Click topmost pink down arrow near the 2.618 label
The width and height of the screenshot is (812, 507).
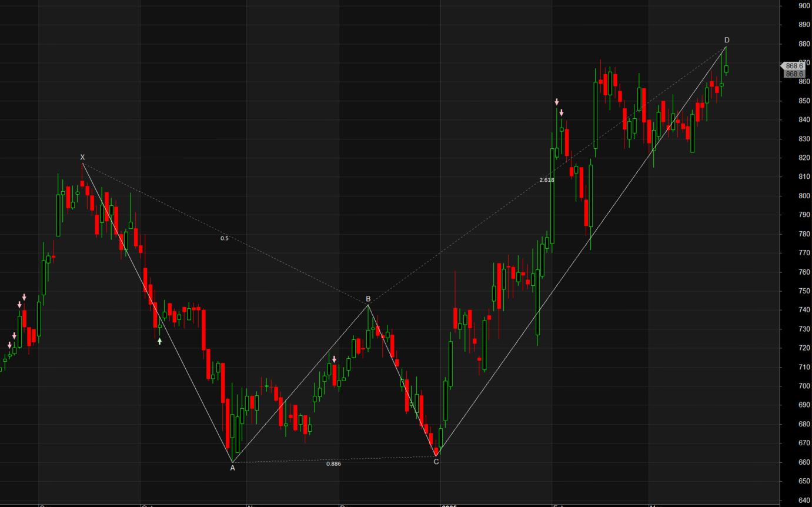(x=557, y=102)
